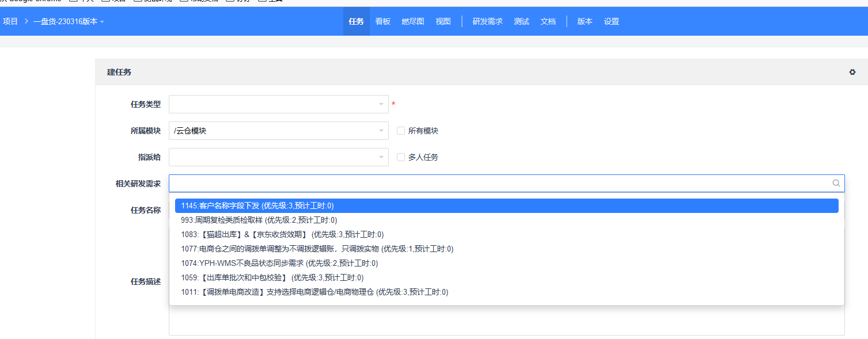The width and height of the screenshot is (868, 339).
Task: Open the 指派给 assignee dropdown
Action: 278,157
